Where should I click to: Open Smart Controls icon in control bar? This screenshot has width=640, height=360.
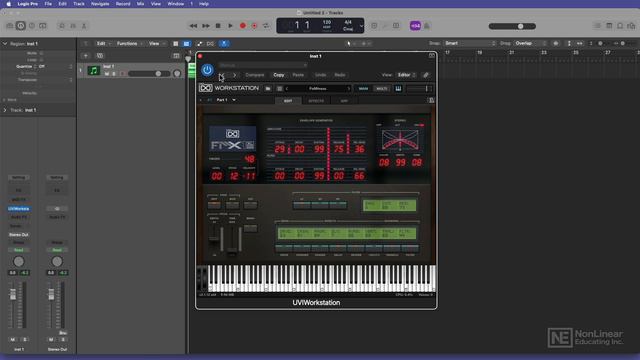pyautogui.click(x=62, y=26)
